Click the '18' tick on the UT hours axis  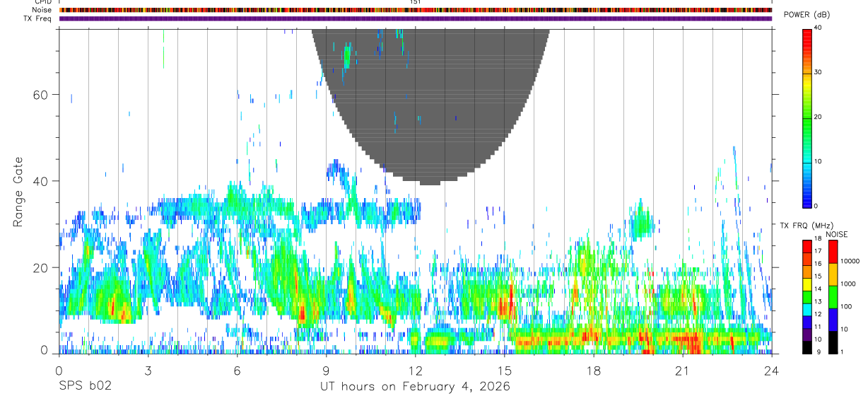click(594, 370)
